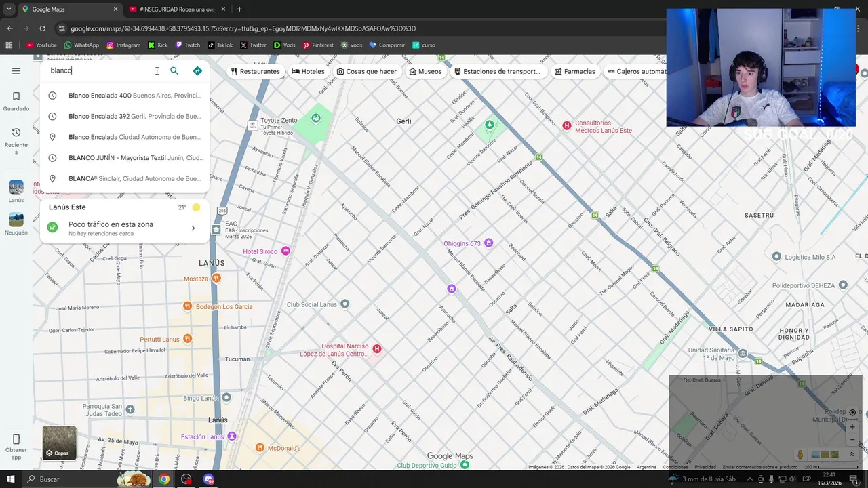Click Unidad Sanitaria 1° de Mayo pin

click(x=743, y=353)
